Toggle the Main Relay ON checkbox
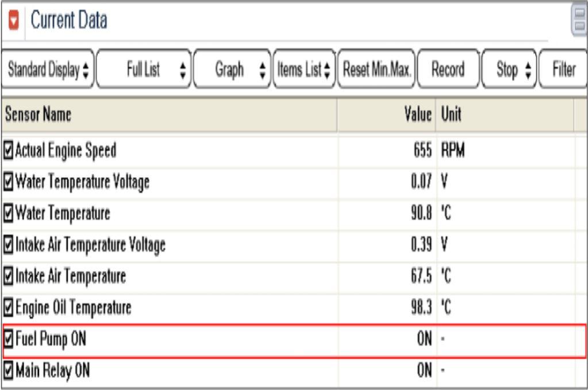Viewport: 588px width, 390px height. point(8,370)
